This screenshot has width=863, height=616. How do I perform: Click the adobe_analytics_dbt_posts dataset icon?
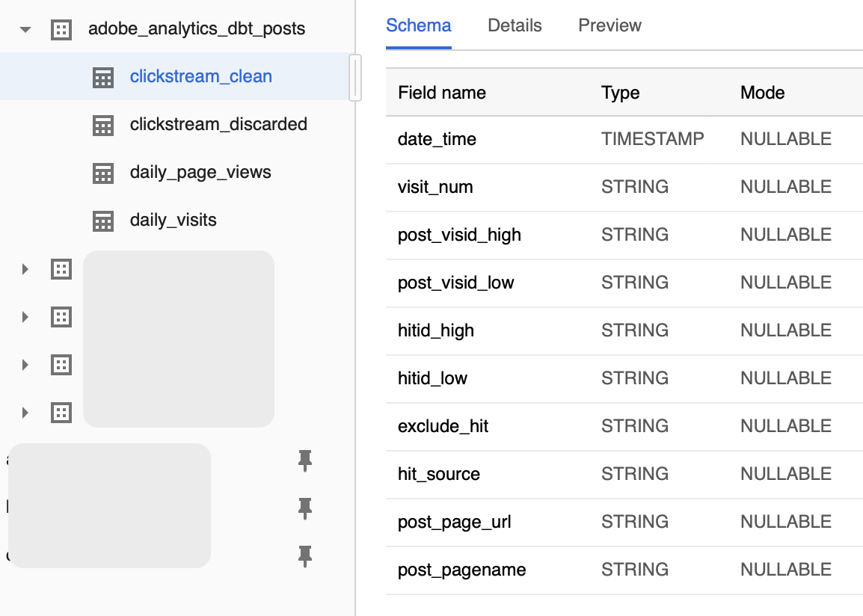[61, 30]
